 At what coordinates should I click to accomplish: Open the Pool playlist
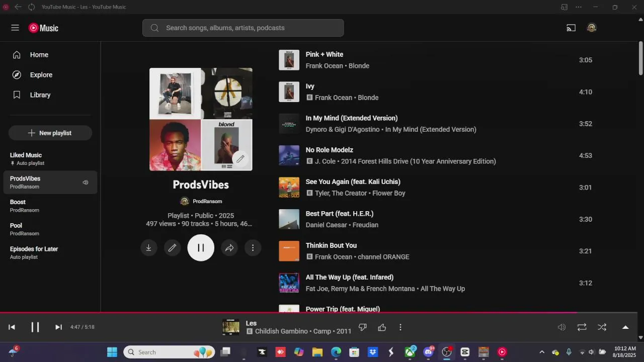(50, 229)
